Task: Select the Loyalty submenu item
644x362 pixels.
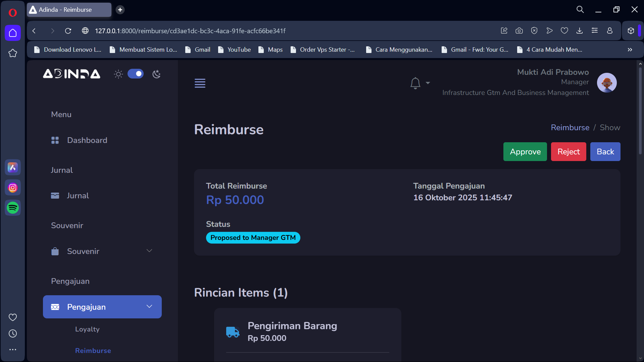Action: click(87, 329)
